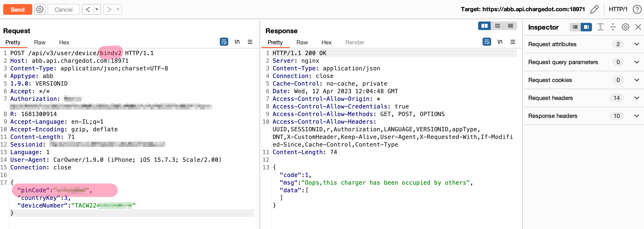Click HTTP/1.1 200 OK status line

coord(299,53)
